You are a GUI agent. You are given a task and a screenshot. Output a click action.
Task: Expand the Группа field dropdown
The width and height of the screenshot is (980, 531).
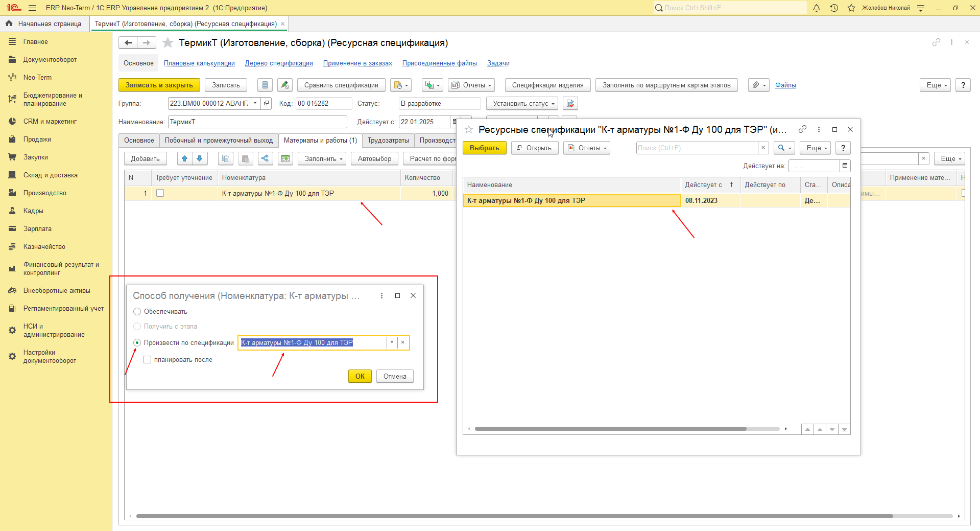[255, 103]
